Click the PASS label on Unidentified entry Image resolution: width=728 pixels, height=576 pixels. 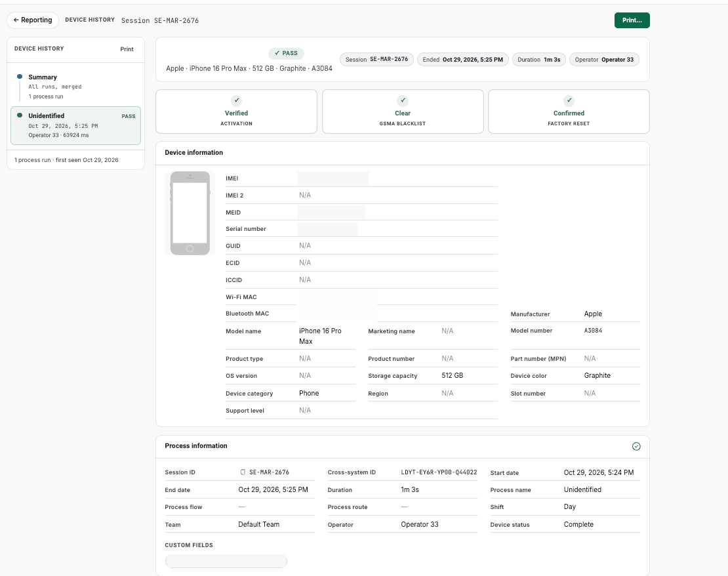[x=128, y=116]
